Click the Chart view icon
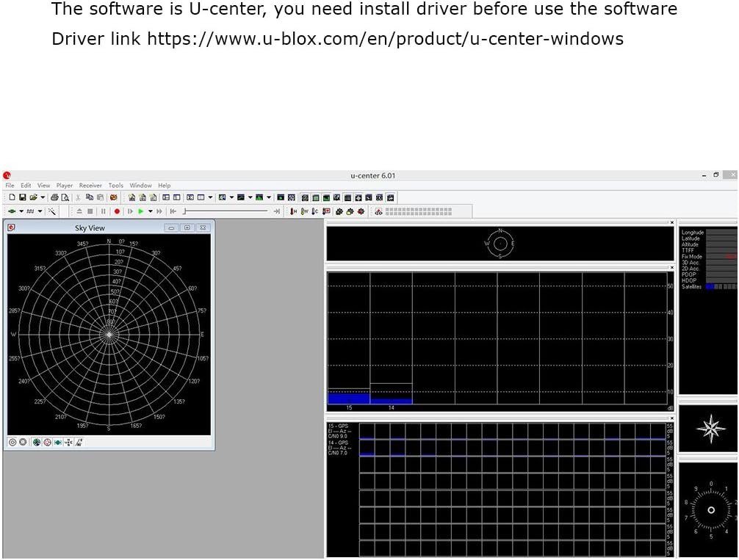Image resolution: width=739 pixels, height=560 pixels. (x=241, y=197)
